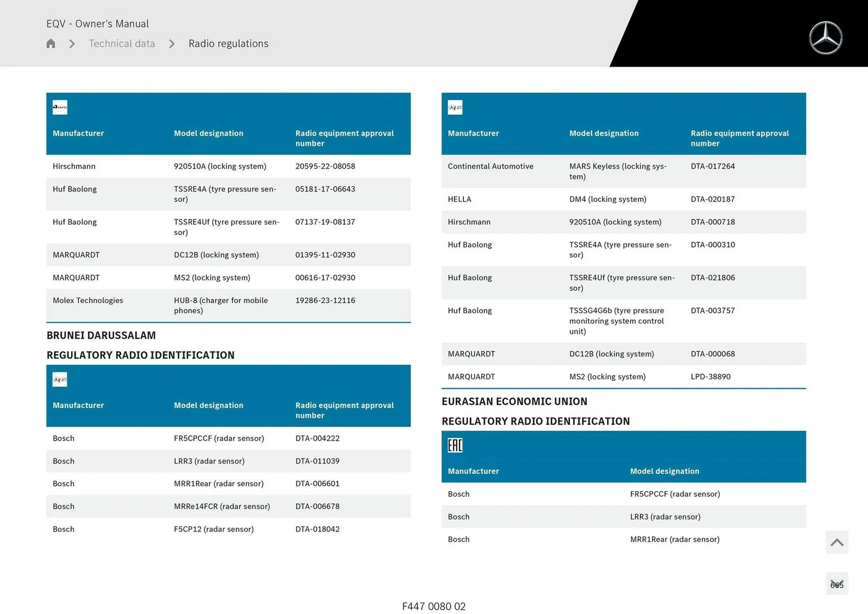The image size is (868, 614).
Task: Click approval number DTA-017264
Action: pyautogui.click(x=712, y=166)
